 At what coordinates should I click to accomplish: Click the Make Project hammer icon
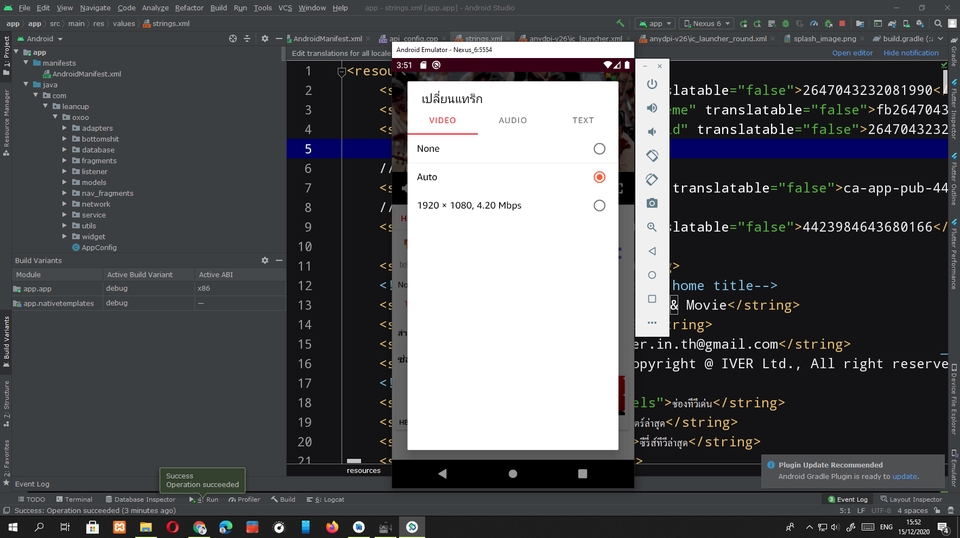[x=620, y=23]
